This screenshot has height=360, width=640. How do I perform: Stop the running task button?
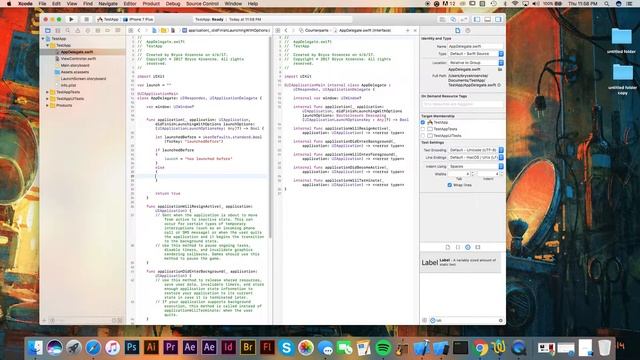(x=86, y=19)
